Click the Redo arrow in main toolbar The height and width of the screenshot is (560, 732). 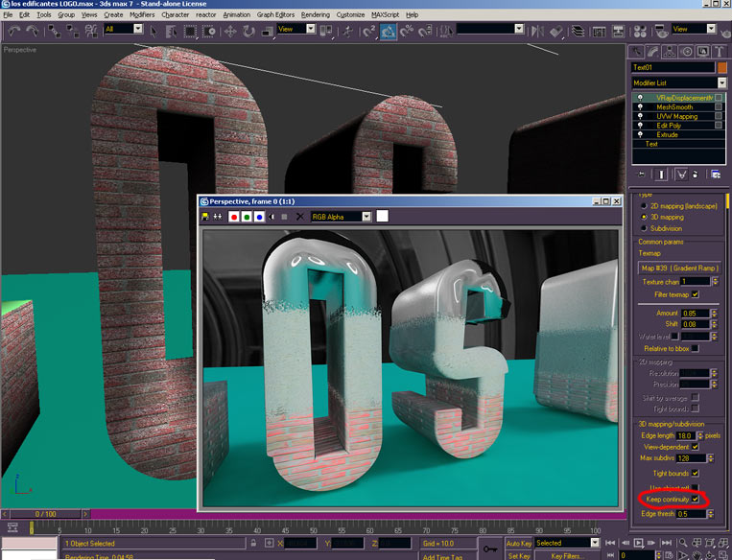point(32,32)
